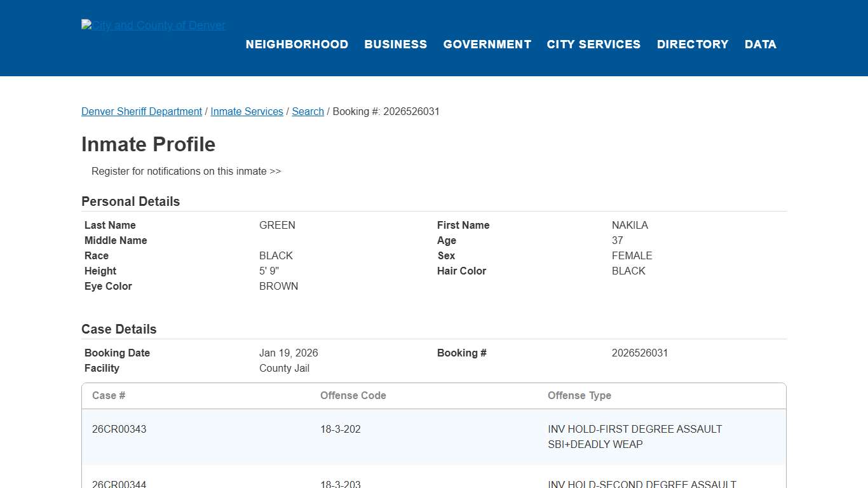Open the NEIGHBORHOOD menu
868x488 pixels.
297,44
